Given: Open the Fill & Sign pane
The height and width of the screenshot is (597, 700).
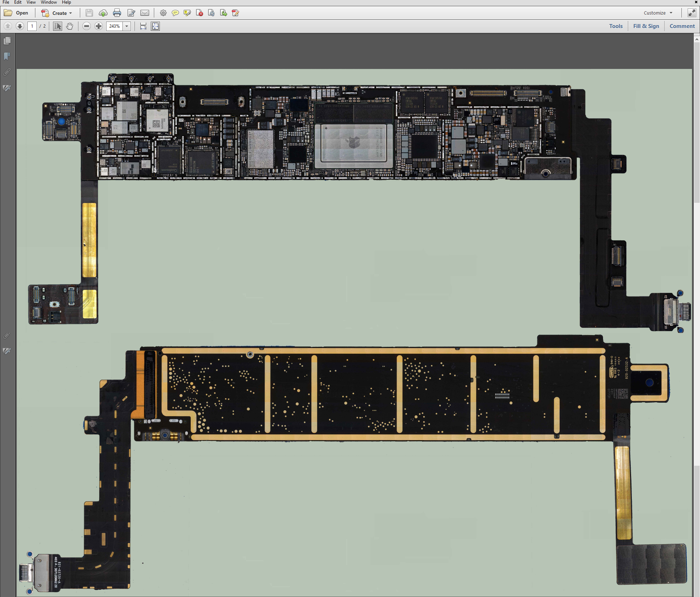Looking at the screenshot, I should (646, 26).
